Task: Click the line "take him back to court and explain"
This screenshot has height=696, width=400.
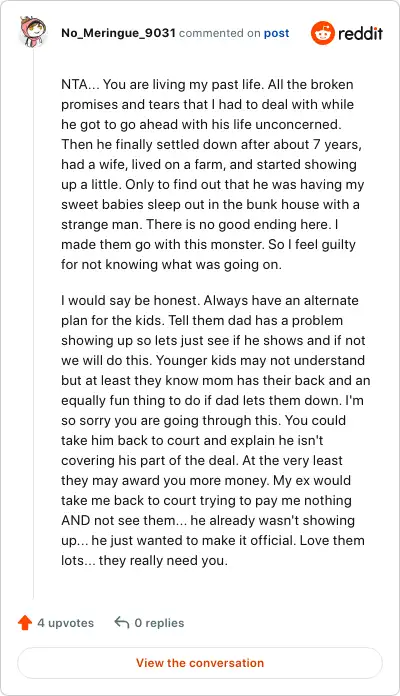Action: [x=192, y=440]
